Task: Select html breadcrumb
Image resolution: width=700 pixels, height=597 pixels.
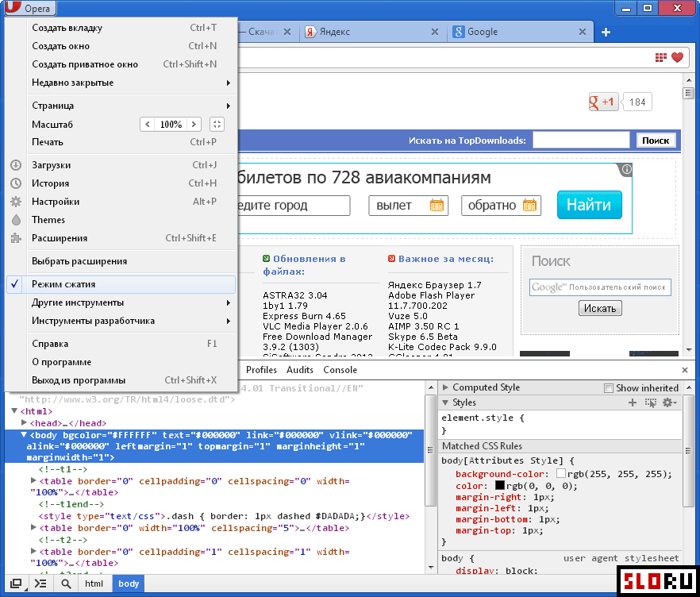Action: [94, 584]
